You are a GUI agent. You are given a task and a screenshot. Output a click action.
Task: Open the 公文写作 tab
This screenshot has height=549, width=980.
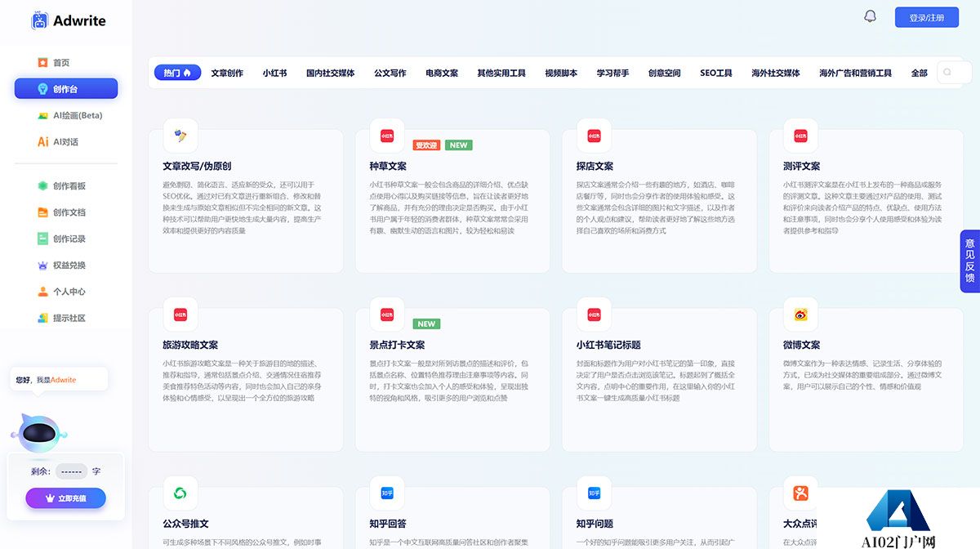390,73
